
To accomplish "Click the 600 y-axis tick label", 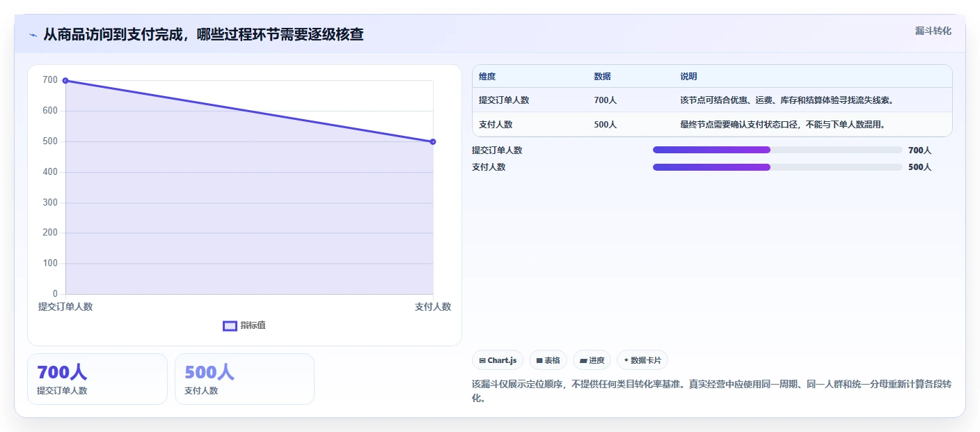I will (x=50, y=111).
